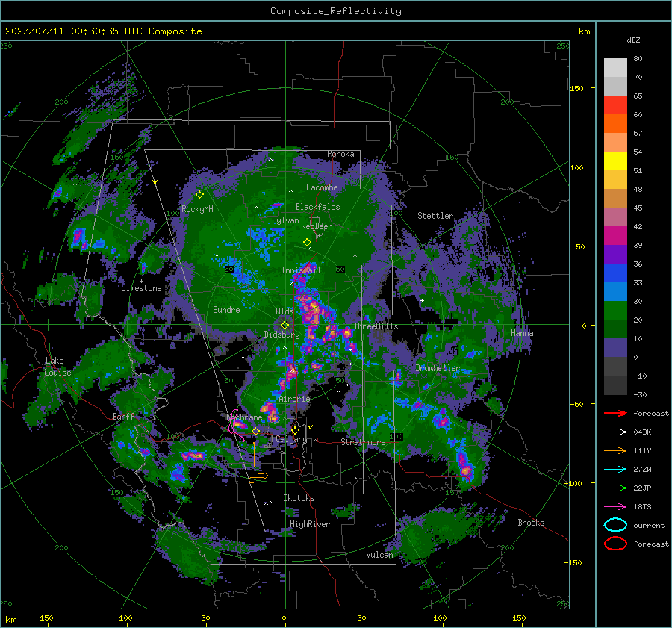The image size is (672, 628).
Task: Click the green 22JP arrow legend icon
Action: tap(615, 488)
